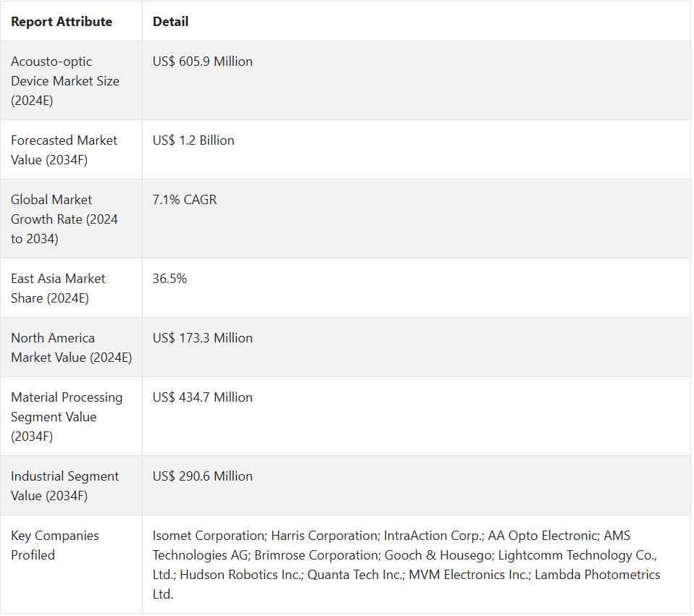The image size is (694, 616).
Task: Click the "Report Attribute" column header
Action: pos(62,22)
